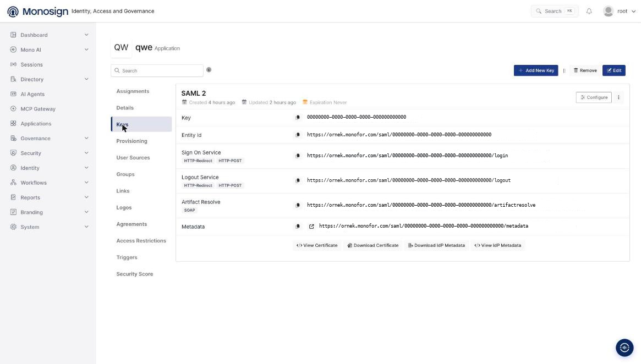Click Download IdP Metadata
Viewport: 641px width, 364px height.
click(x=436, y=246)
